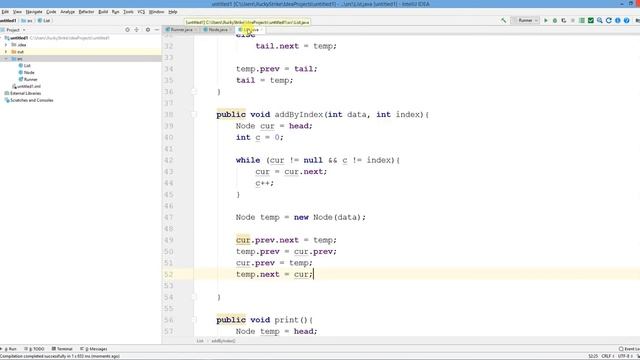Open the Runner run configuration dropdown
640x360 pixels.
[525, 20]
